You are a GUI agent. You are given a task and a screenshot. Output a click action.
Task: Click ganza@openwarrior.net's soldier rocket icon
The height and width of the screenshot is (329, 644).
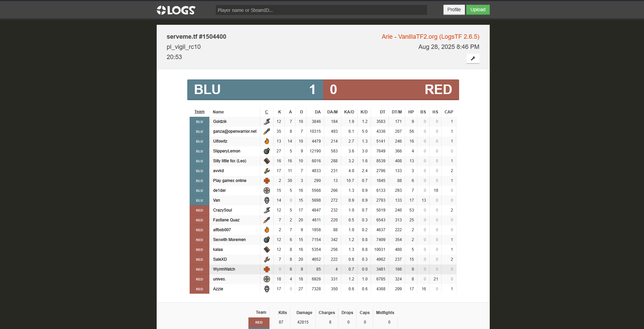(x=267, y=131)
